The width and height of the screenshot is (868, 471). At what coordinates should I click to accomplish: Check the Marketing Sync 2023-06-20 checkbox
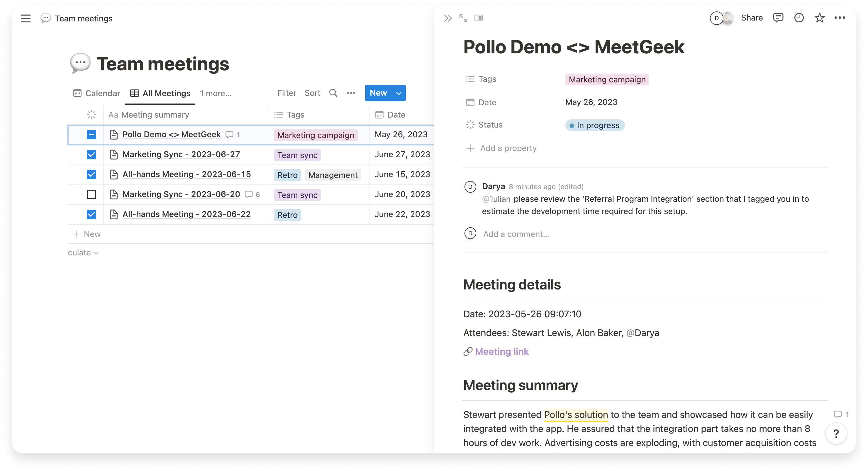point(91,194)
